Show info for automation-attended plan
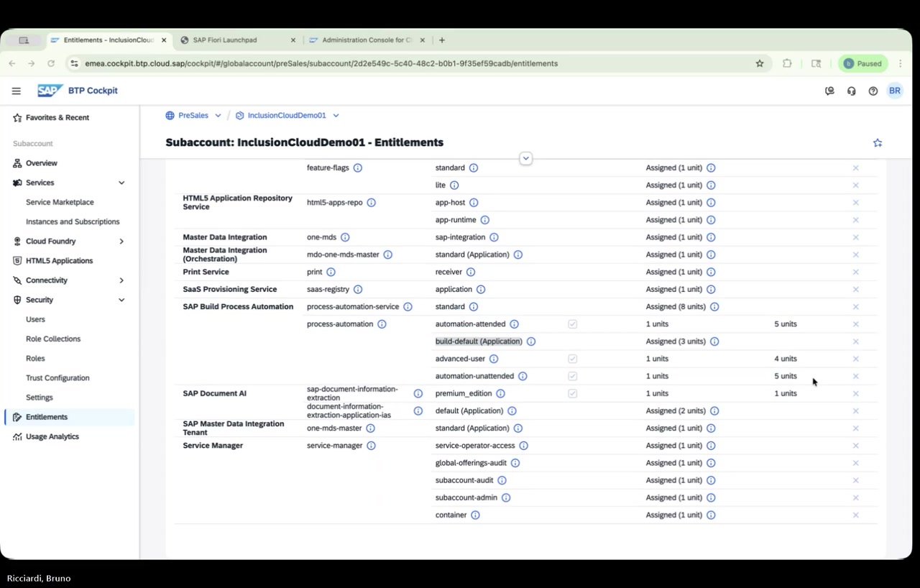 [x=514, y=324]
